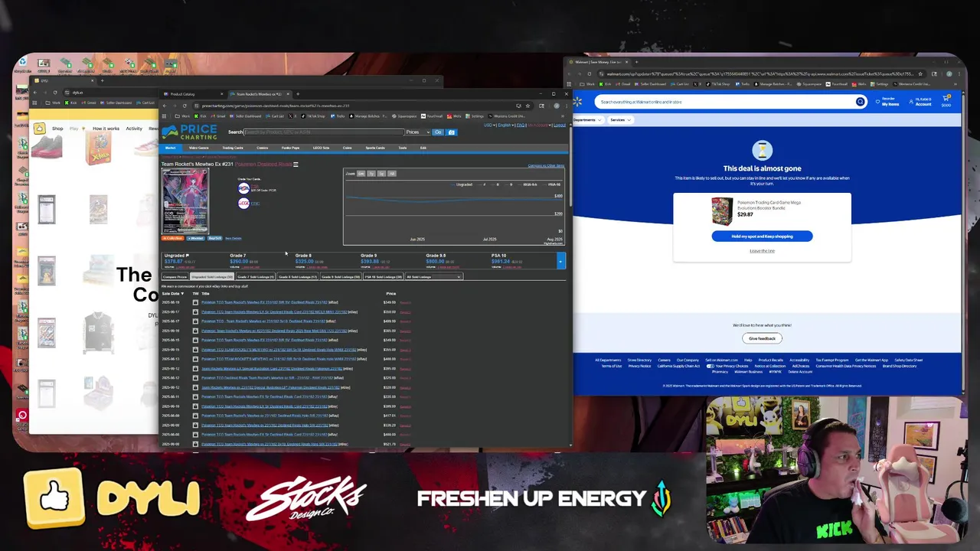980x551 pixels.
Task: Click Walmart spark logo
Action: pyautogui.click(x=577, y=102)
